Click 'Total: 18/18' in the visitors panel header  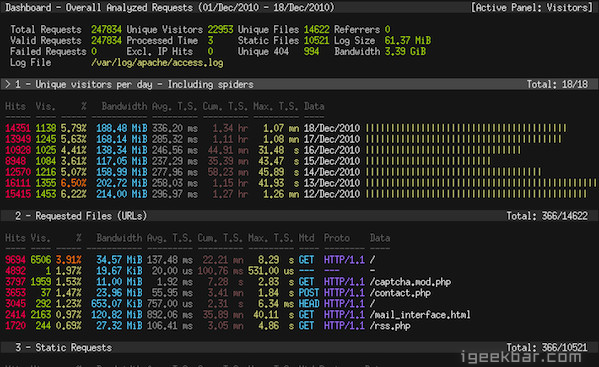(557, 84)
